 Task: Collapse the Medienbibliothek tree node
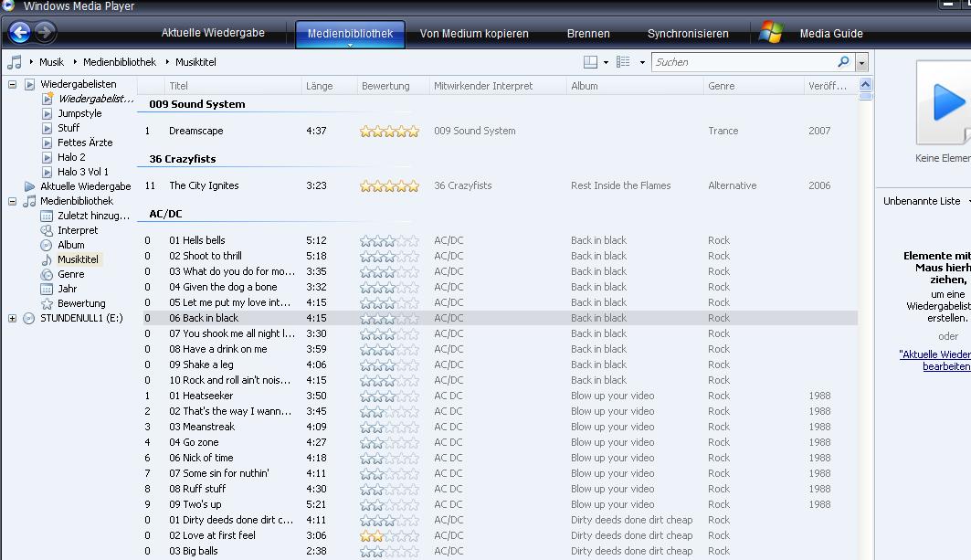[12, 201]
